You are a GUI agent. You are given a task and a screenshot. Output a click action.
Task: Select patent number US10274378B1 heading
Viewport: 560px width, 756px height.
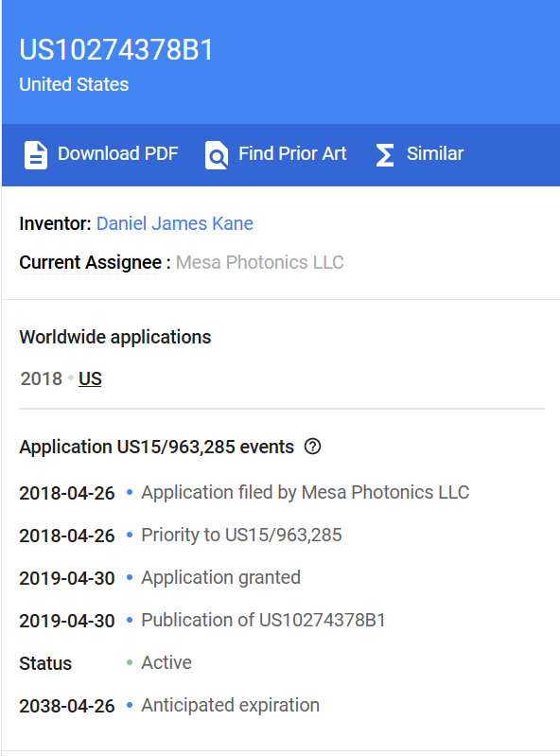coord(116,49)
